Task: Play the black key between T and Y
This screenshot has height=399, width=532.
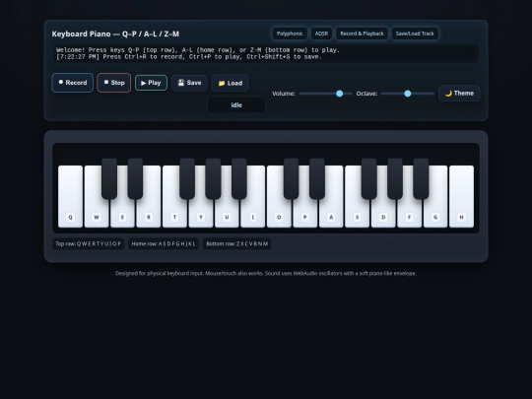Action: pyautogui.click(x=187, y=178)
